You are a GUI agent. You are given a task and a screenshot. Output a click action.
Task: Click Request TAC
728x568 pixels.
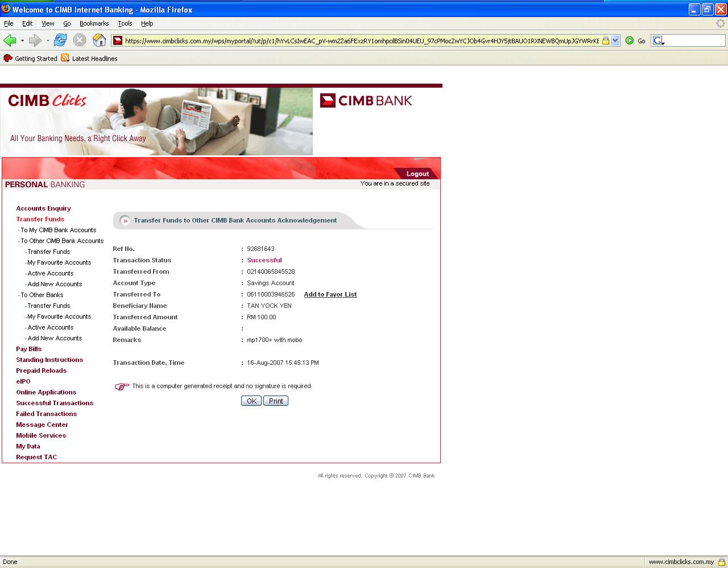(x=36, y=457)
